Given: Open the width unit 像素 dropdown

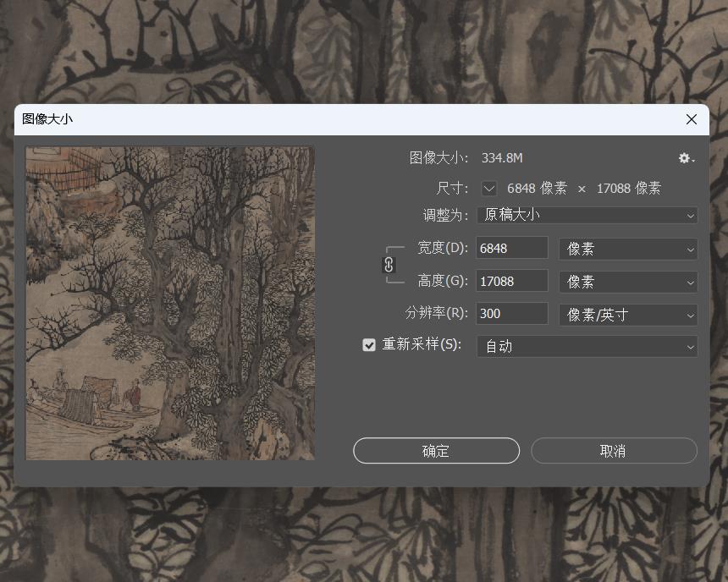Looking at the screenshot, I should point(628,249).
